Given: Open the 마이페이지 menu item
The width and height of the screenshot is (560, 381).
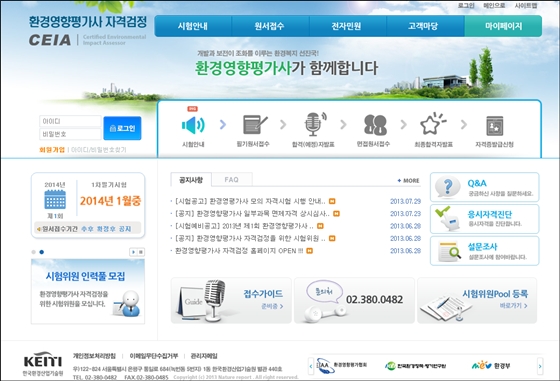Looking at the screenshot, I should coord(503,26).
